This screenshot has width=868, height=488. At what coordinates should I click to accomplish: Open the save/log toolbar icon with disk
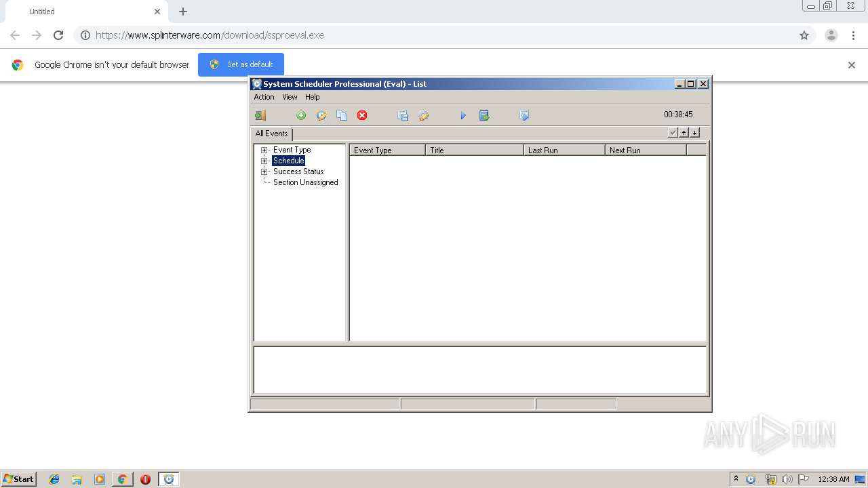(403, 115)
